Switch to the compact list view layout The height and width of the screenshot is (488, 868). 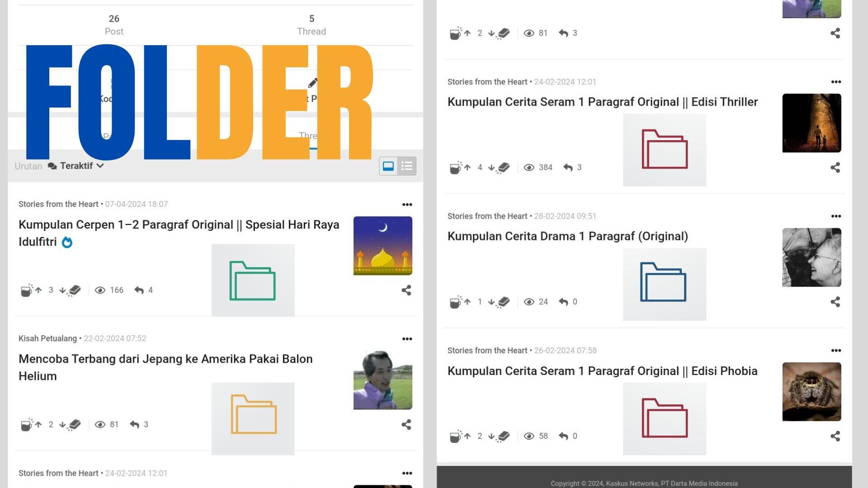407,166
